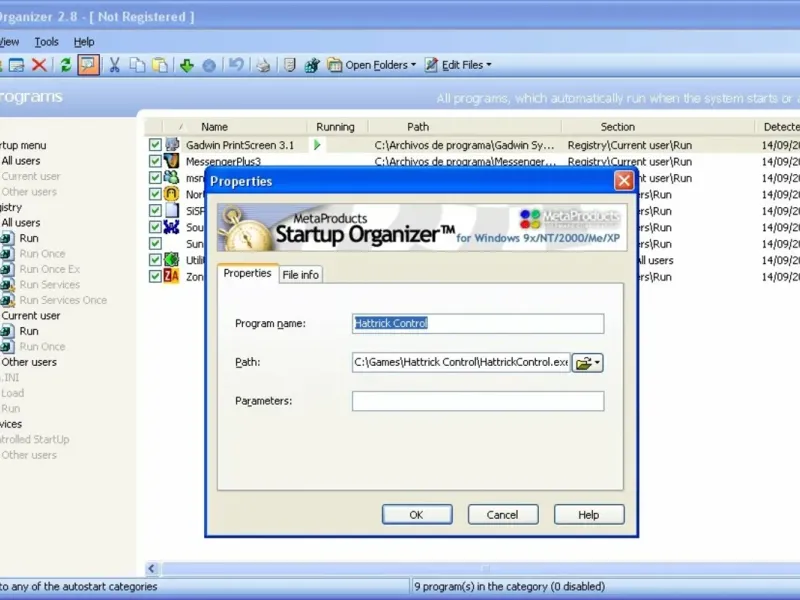Click the highlighted orange toolbar icon
Screen dimensions: 800x600
point(88,65)
